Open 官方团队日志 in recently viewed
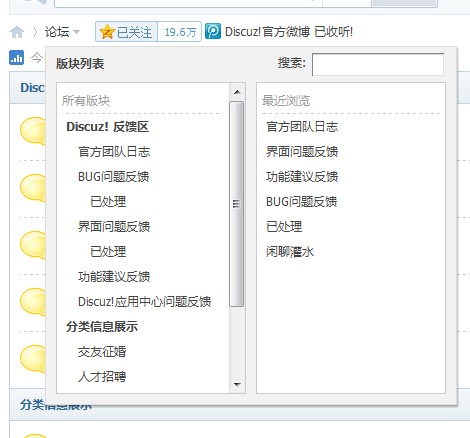This screenshot has height=438, width=470. [x=302, y=127]
